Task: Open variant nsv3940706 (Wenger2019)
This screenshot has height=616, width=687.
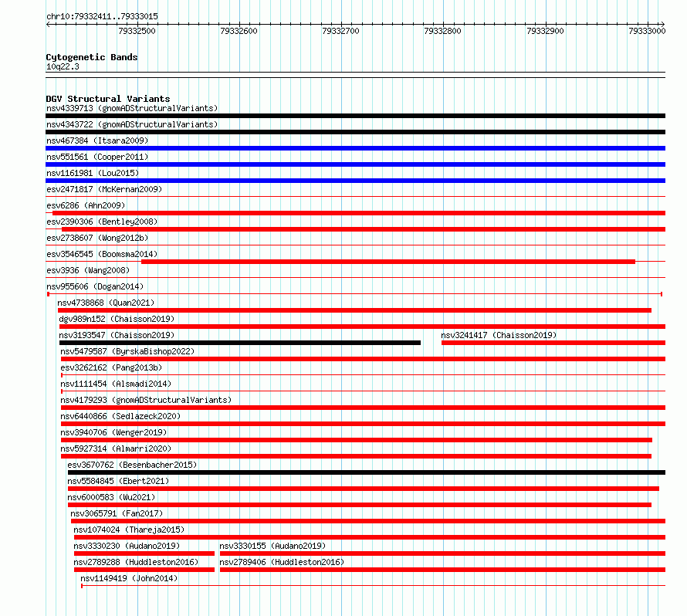Action: coord(114,432)
